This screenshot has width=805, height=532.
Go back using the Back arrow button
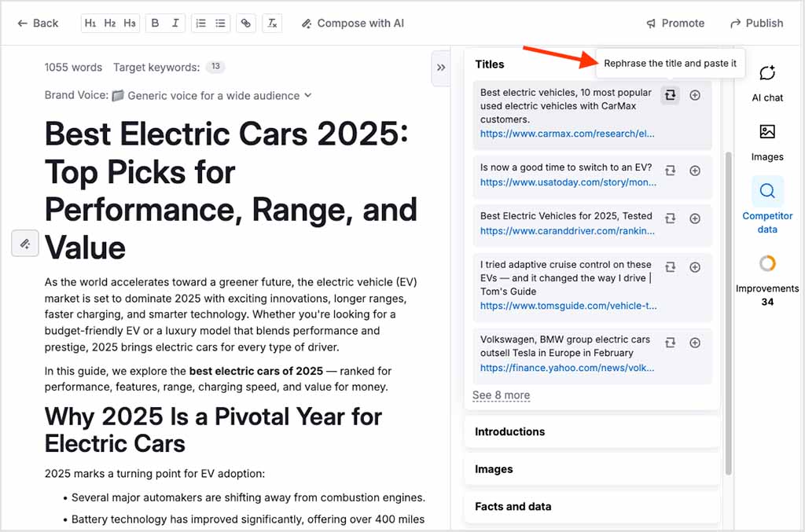click(38, 23)
